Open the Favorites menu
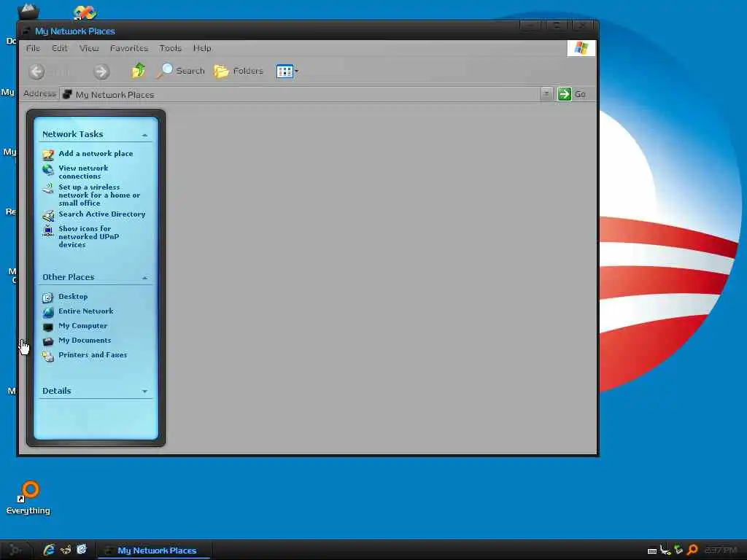Screen dimensions: 747x560 point(128,48)
